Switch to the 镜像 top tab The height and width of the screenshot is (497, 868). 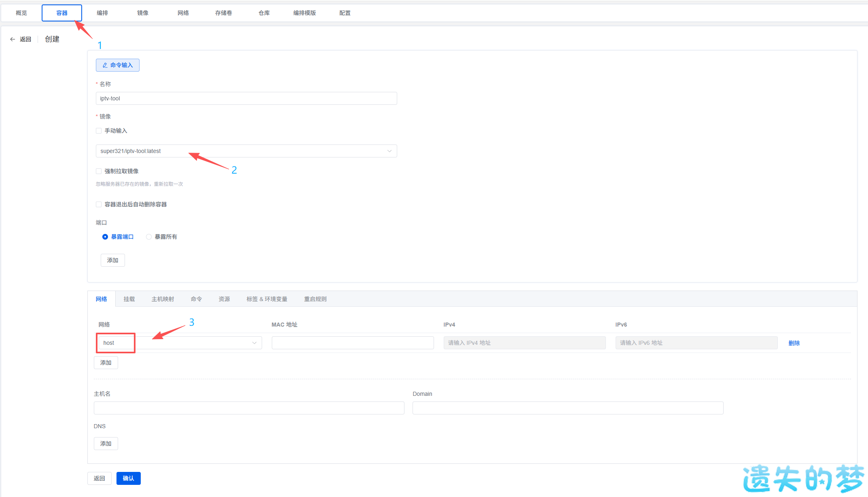pyautogui.click(x=143, y=13)
